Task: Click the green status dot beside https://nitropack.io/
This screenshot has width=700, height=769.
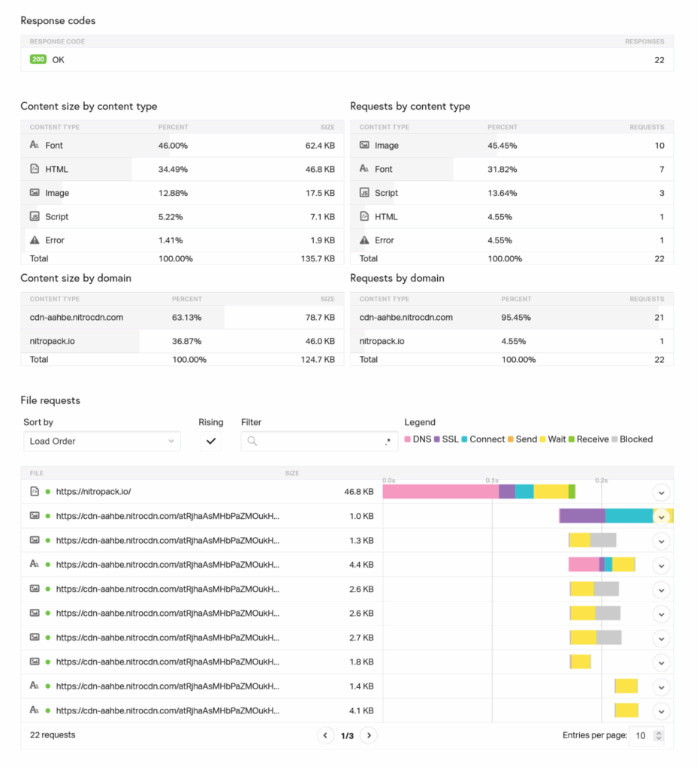Action: [x=47, y=493]
